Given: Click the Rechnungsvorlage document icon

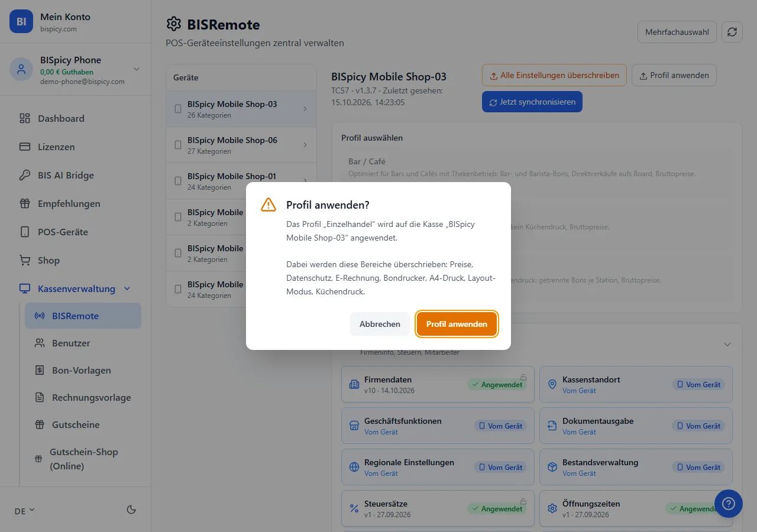Looking at the screenshot, I should 40,397.
